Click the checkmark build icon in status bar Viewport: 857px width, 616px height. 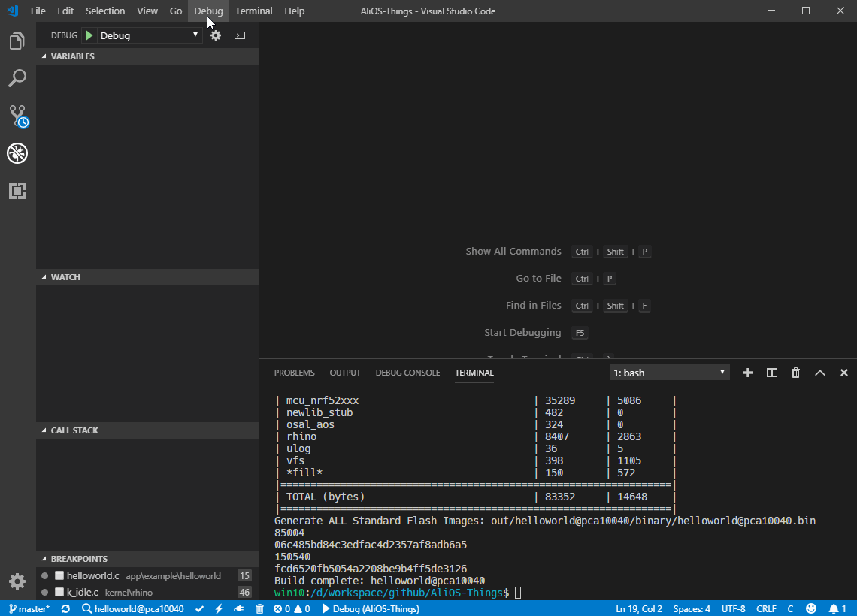[x=199, y=609]
